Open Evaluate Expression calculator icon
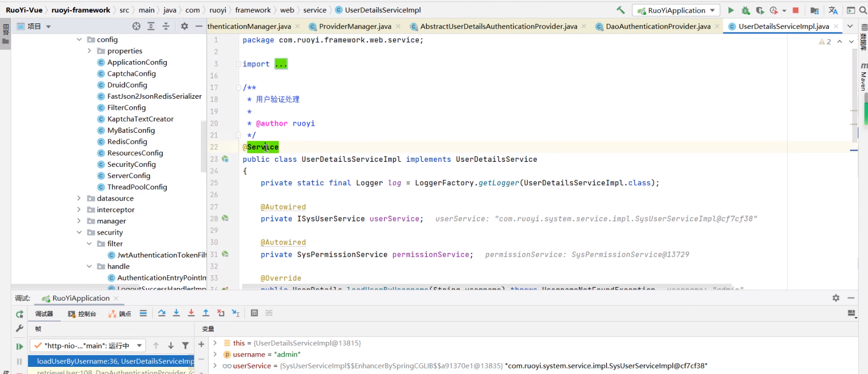868x374 pixels. point(254,313)
